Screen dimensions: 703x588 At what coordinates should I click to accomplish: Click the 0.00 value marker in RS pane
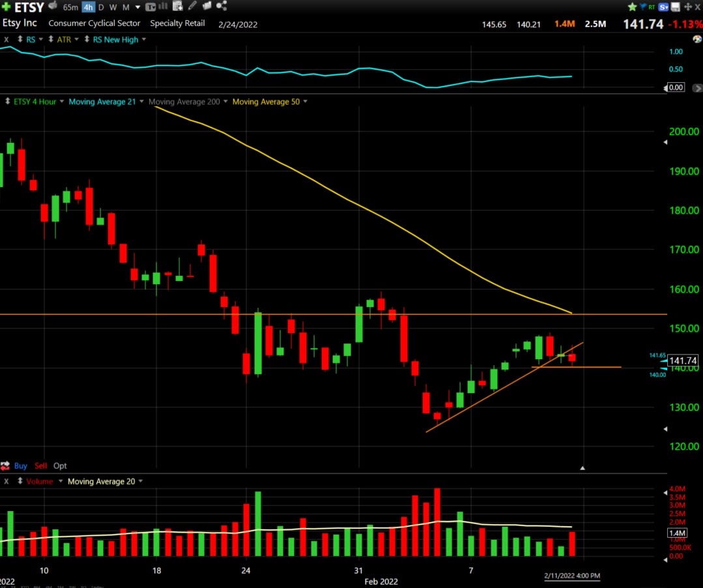[676, 87]
